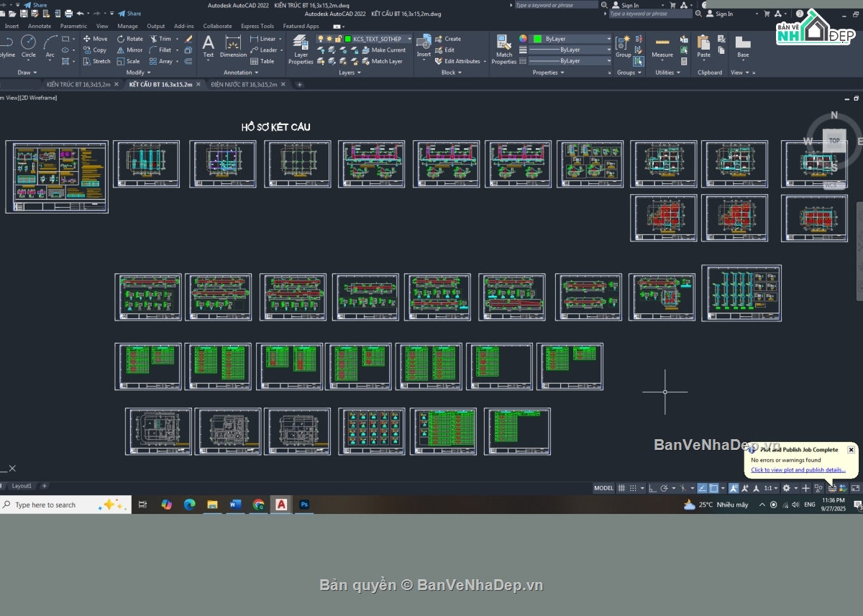Click the Paste clipboard icon
Screen dimensions: 863x616
point(703,46)
